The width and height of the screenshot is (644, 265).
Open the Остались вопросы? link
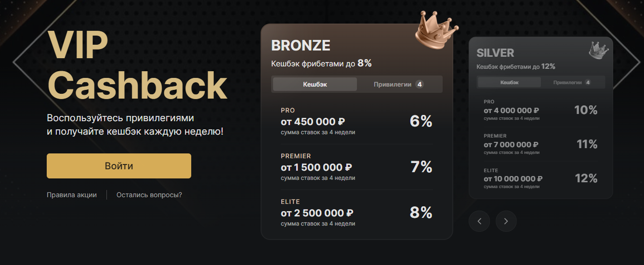coord(149,195)
